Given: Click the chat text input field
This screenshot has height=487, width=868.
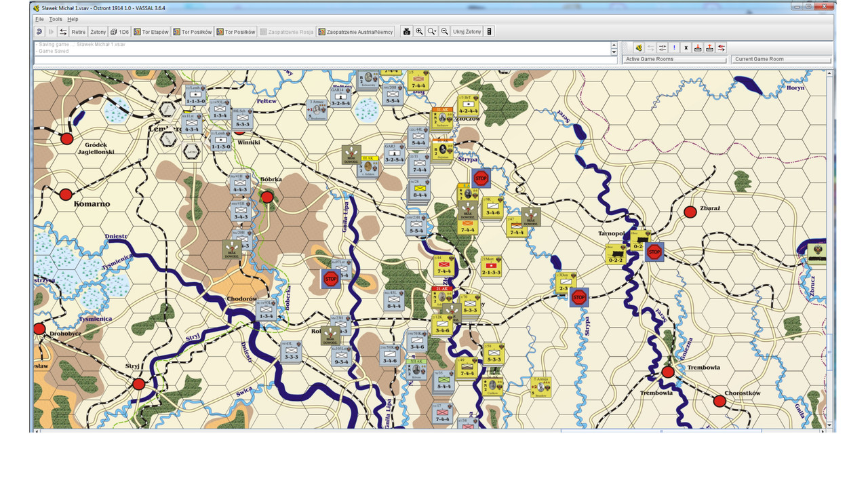Looking at the screenshot, I should click(x=325, y=60).
